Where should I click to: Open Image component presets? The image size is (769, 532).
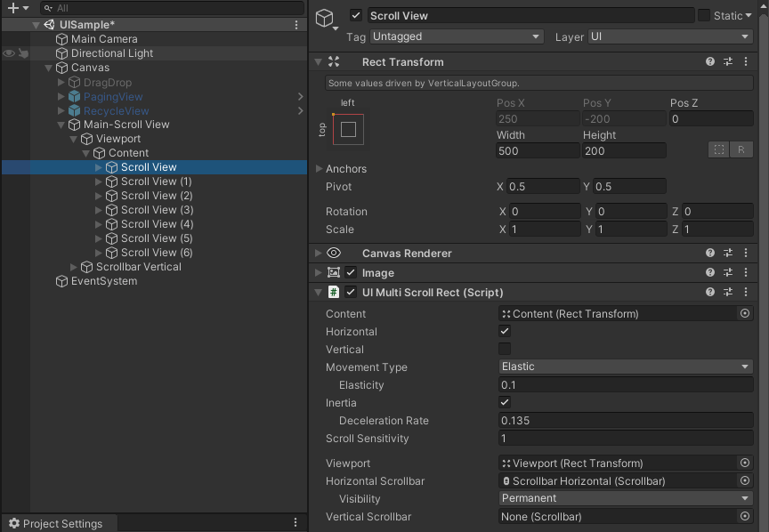(728, 272)
